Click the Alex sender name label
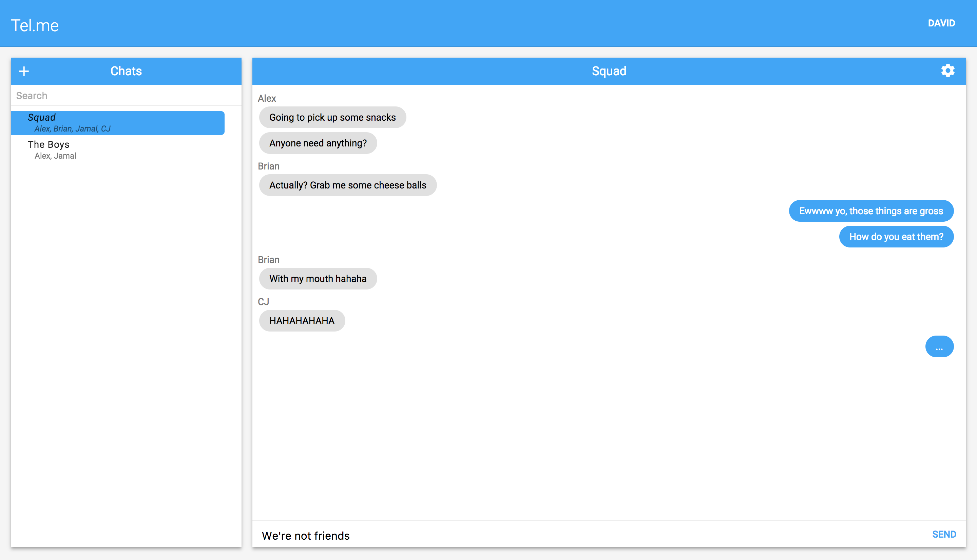The height and width of the screenshot is (560, 977). pyautogui.click(x=267, y=98)
